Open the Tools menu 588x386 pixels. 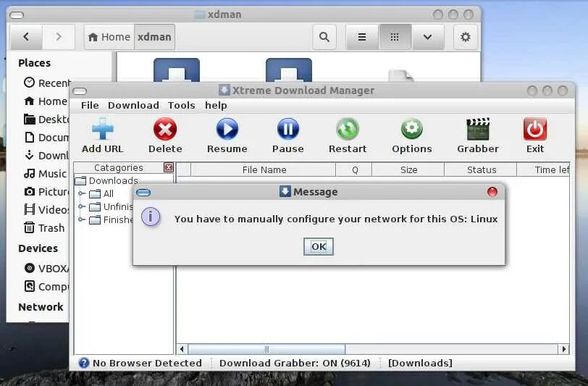[182, 106]
